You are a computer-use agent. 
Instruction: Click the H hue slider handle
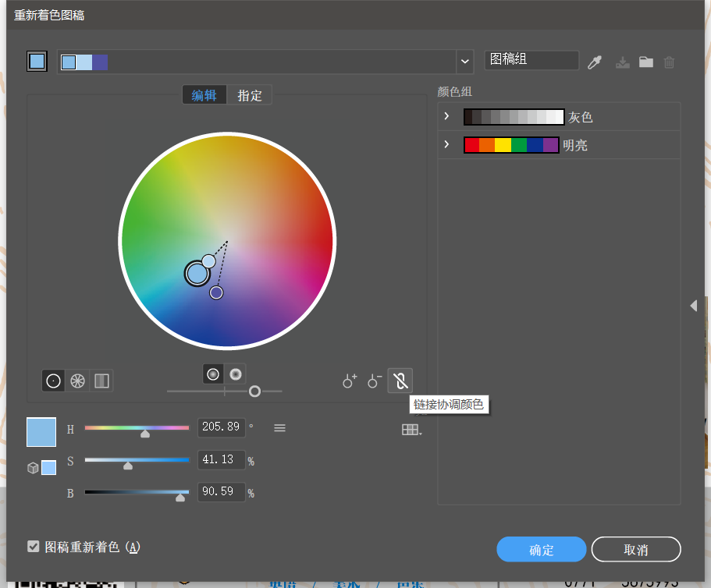tap(145, 434)
